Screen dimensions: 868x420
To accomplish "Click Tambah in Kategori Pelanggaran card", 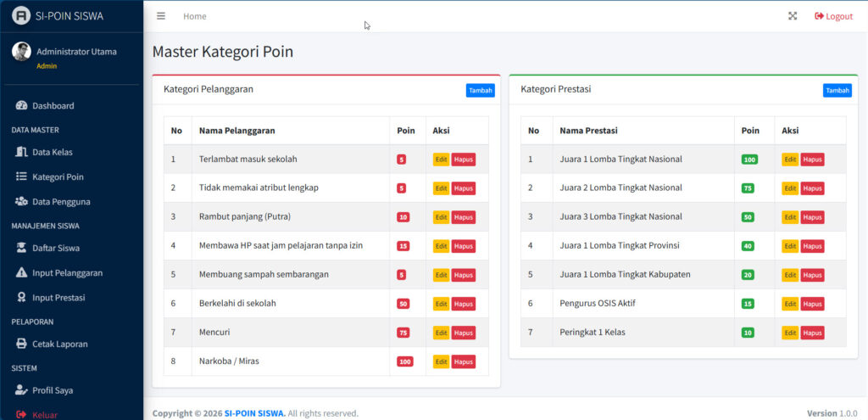I will click(x=481, y=91).
